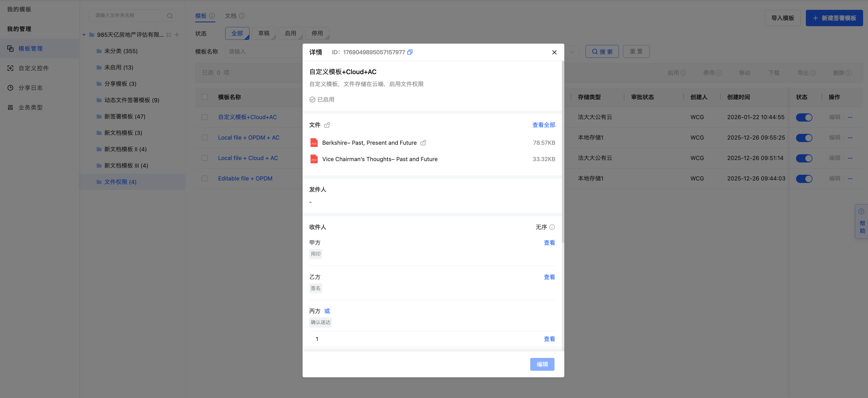Collapse the 985天亿房地产评估 folder tree

pos(84,35)
